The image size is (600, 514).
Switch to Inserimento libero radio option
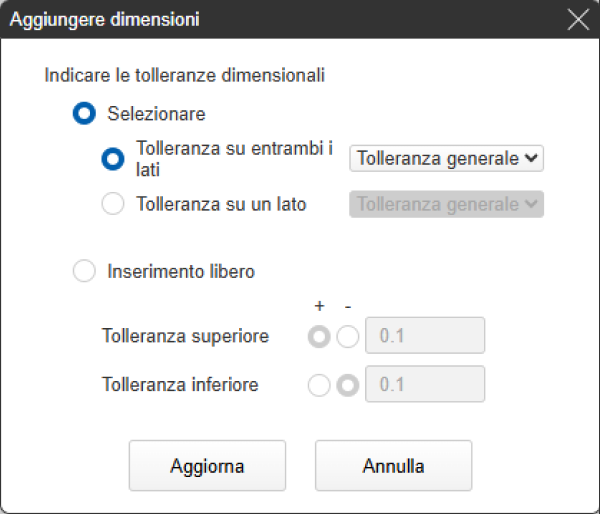point(85,270)
